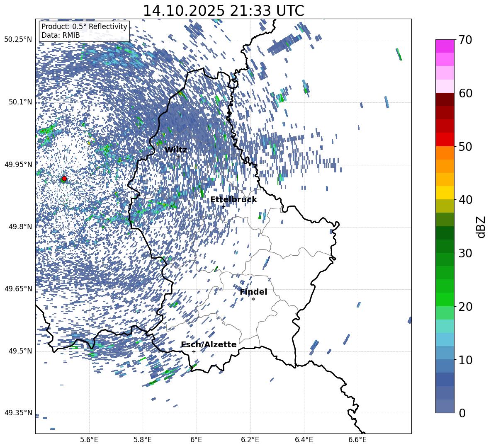Click the 50 colorbar tick label
The image size is (491, 448).
[465, 146]
